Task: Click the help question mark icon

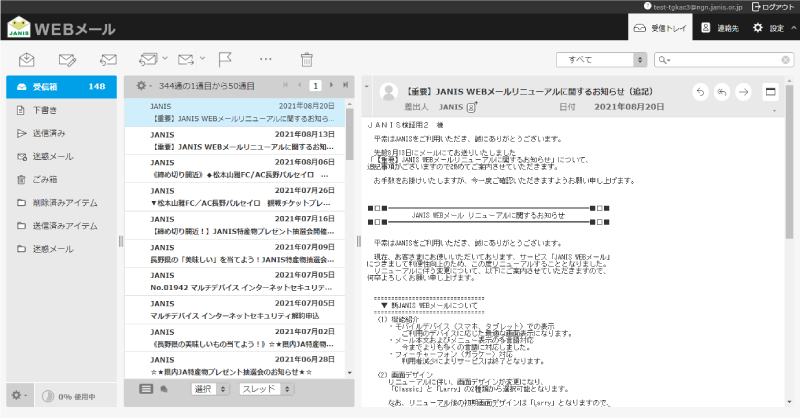Action: point(647,6)
